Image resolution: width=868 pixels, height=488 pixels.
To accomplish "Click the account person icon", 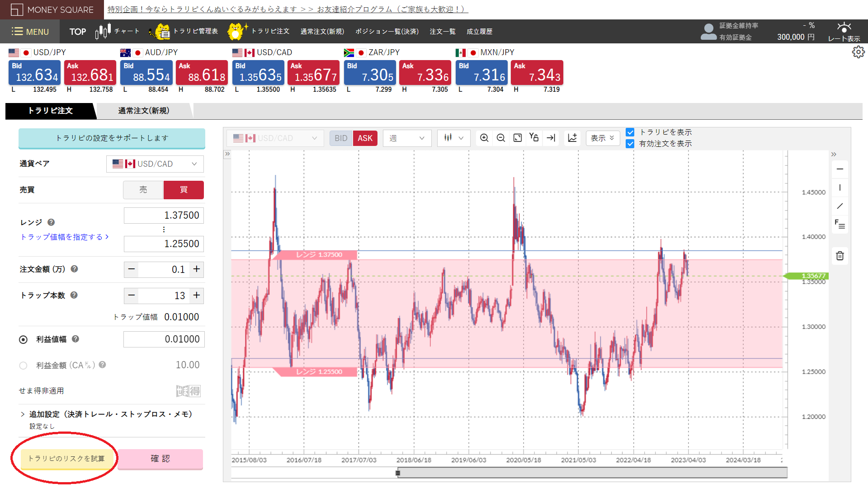I will coord(708,32).
